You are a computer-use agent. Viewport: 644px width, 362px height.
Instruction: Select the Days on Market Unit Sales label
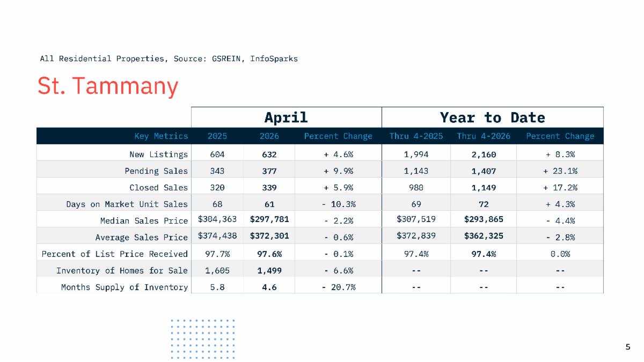[127, 204]
